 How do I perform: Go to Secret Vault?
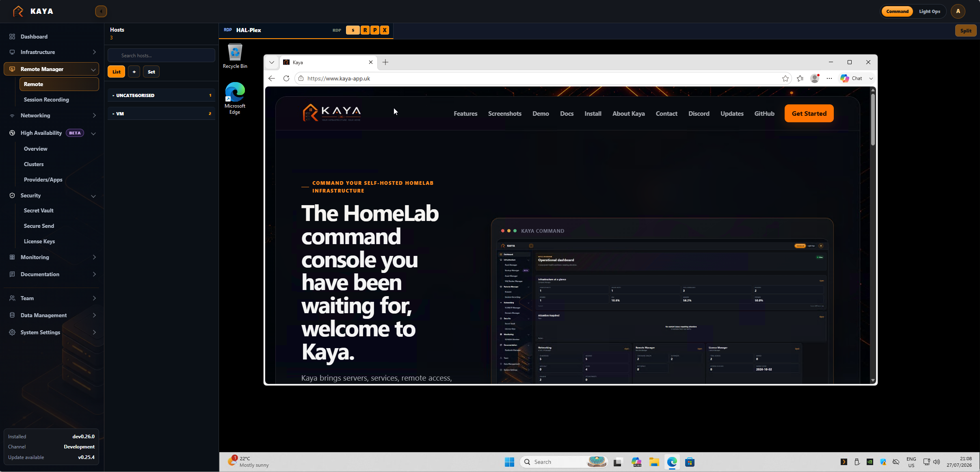tap(39, 210)
